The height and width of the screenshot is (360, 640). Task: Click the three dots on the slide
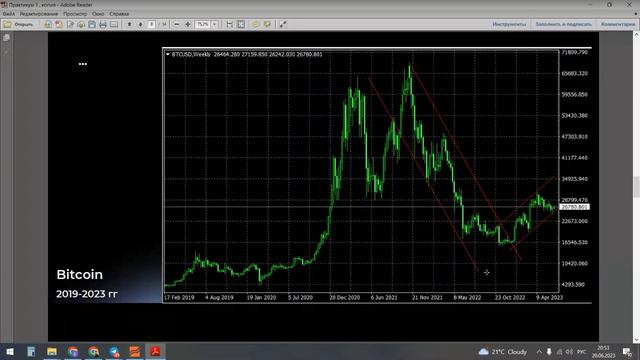tap(83, 64)
